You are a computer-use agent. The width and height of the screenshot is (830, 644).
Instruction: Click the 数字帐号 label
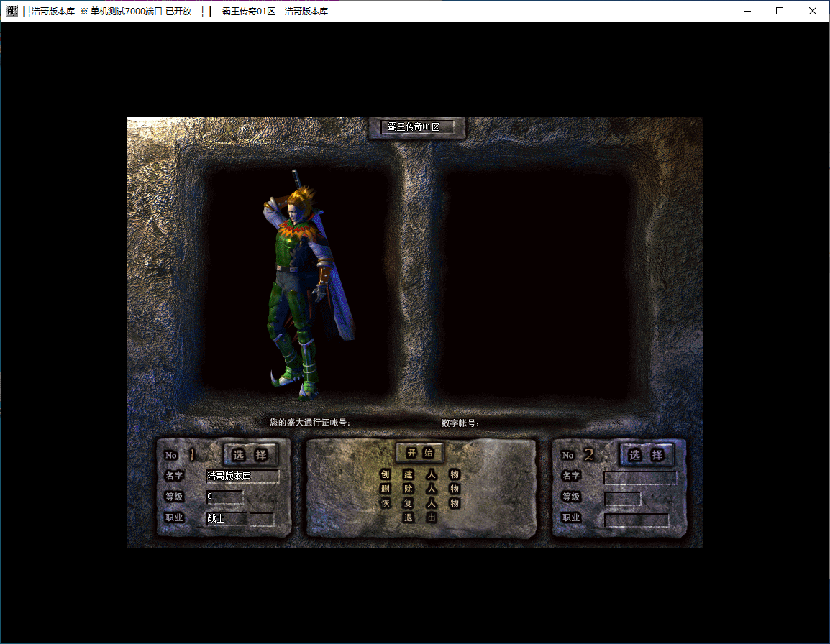pyautogui.click(x=460, y=423)
